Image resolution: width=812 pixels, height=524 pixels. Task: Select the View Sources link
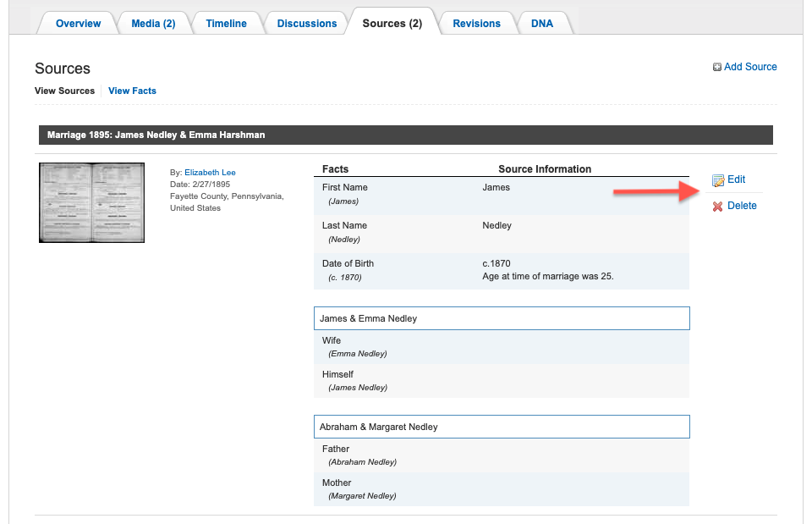pyautogui.click(x=64, y=91)
